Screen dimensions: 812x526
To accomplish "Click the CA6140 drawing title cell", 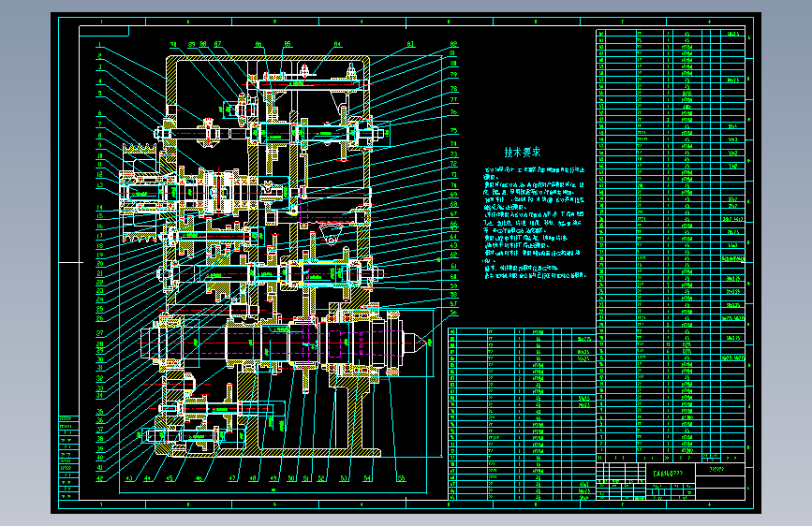I will pyautogui.click(x=670, y=474).
